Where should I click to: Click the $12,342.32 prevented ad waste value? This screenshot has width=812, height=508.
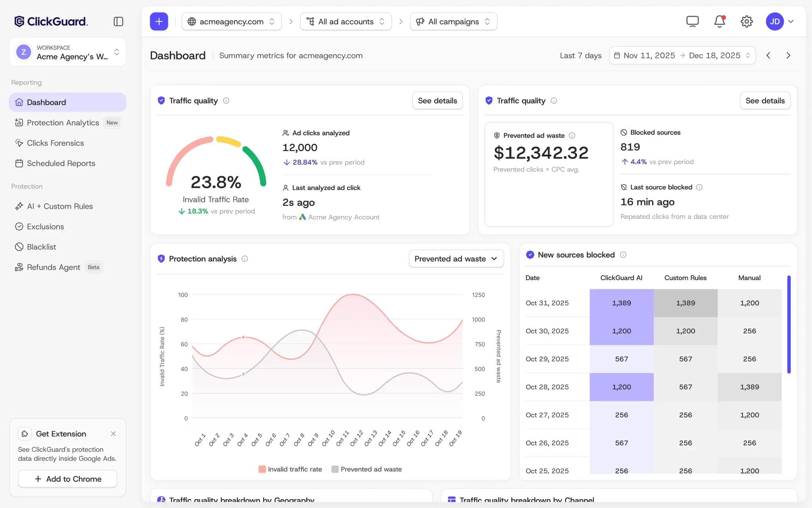pos(541,153)
